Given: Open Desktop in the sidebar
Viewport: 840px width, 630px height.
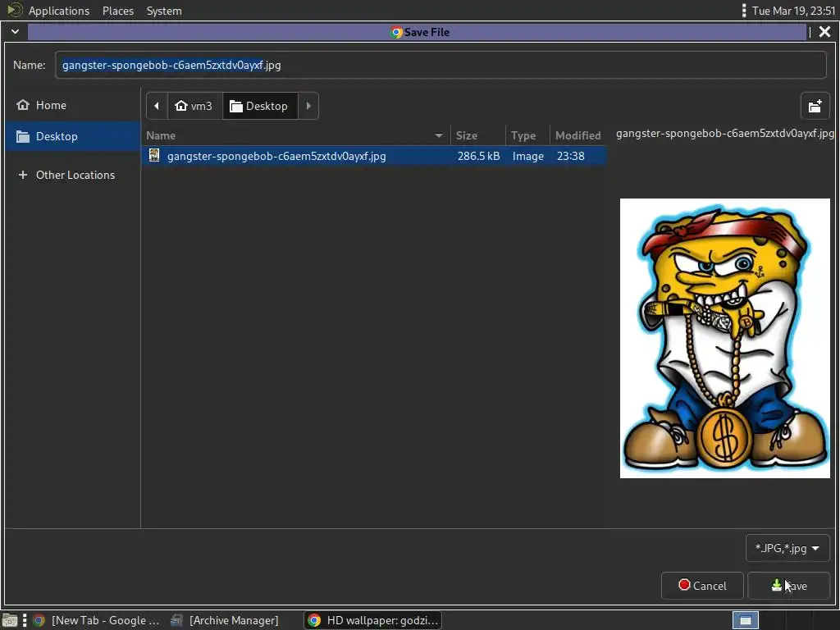Looking at the screenshot, I should click(72, 136).
